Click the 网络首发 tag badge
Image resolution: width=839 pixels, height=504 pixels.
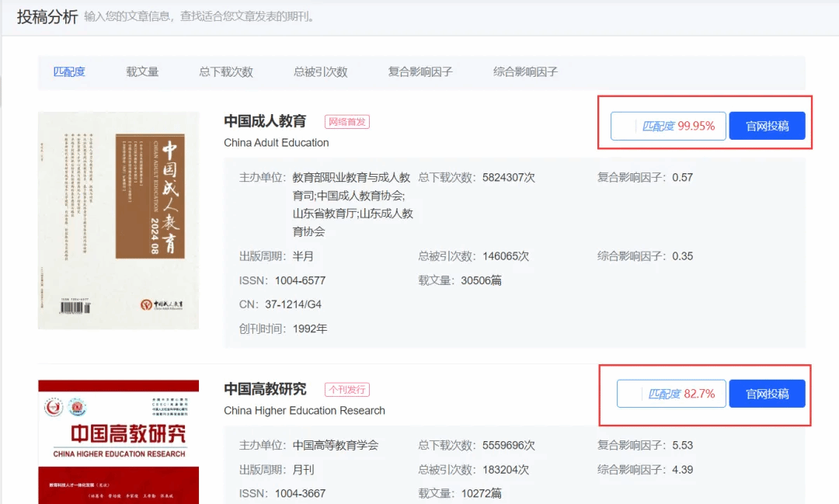(346, 122)
